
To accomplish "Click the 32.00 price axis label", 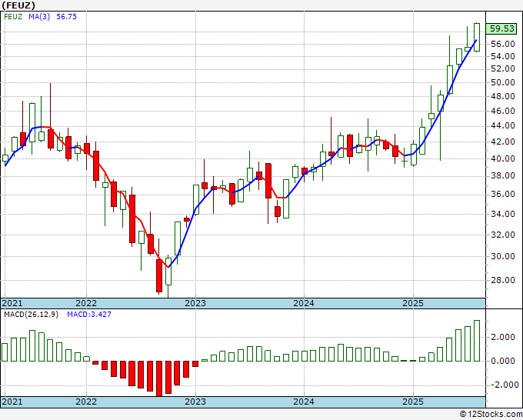I will pyautogui.click(x=502, y=235).
